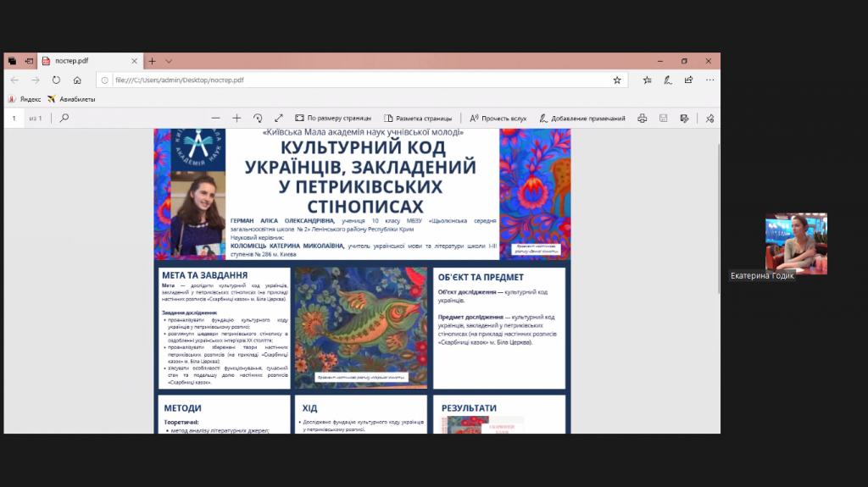
Task: Select Екатерина Годик video thumbnail
Action: [x=796, y=244]
